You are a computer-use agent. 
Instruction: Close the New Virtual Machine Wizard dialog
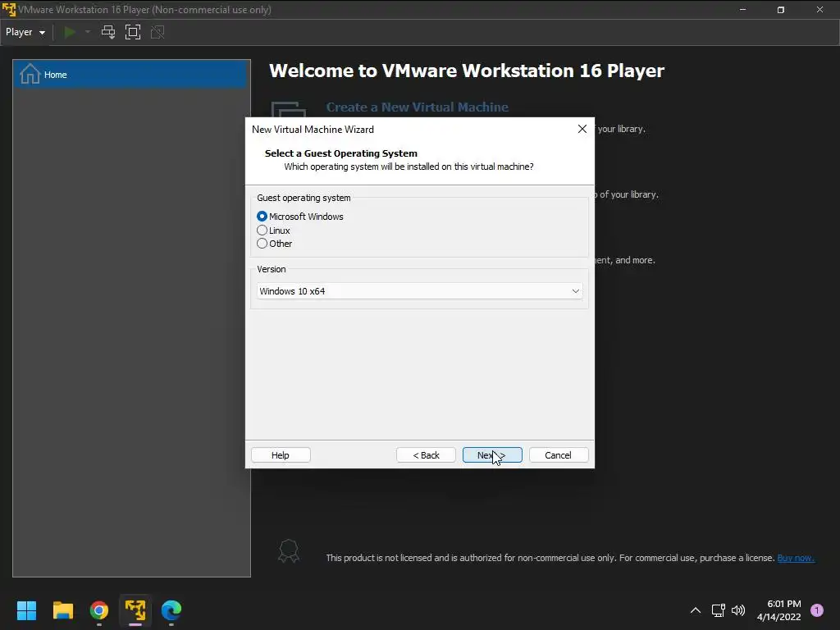pyautogui.click(x=582, y=129)
